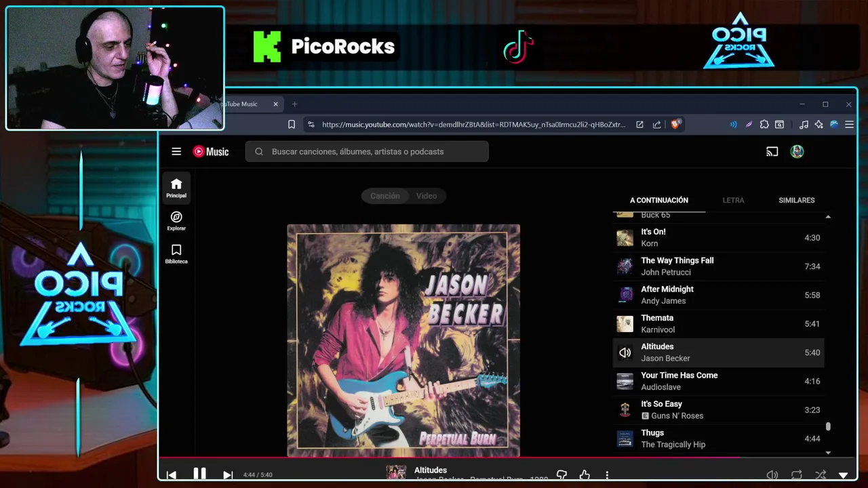Image resolution: width=868 pixels, height=488 pixels.
Task: Click the player bar mini album thumbnail
Action: (396, 473)
